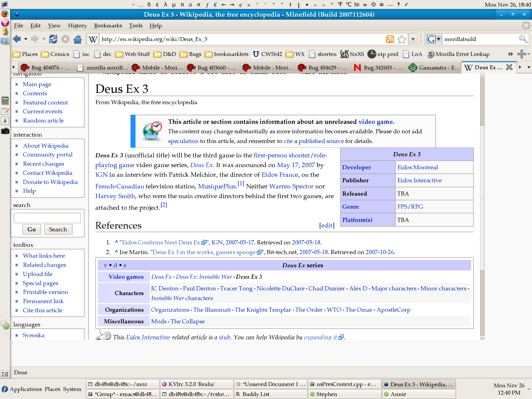Open the Warren Spector link

291,186
